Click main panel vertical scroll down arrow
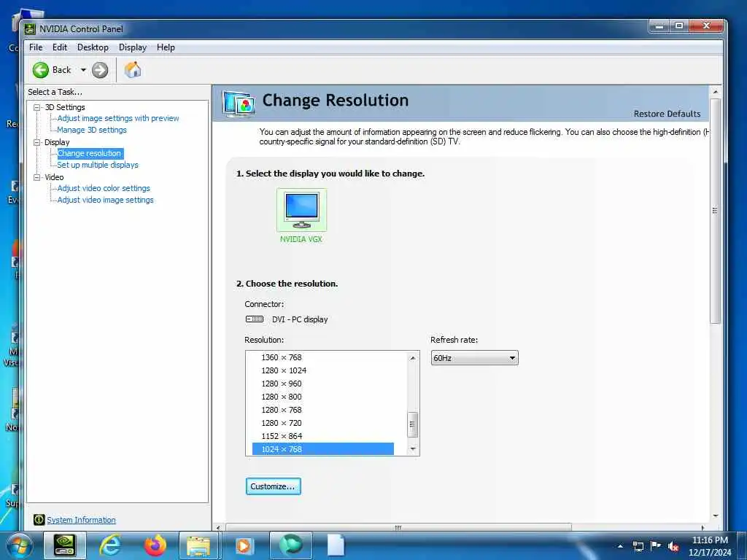The image size is (747, 560). [x=715, y=516]
